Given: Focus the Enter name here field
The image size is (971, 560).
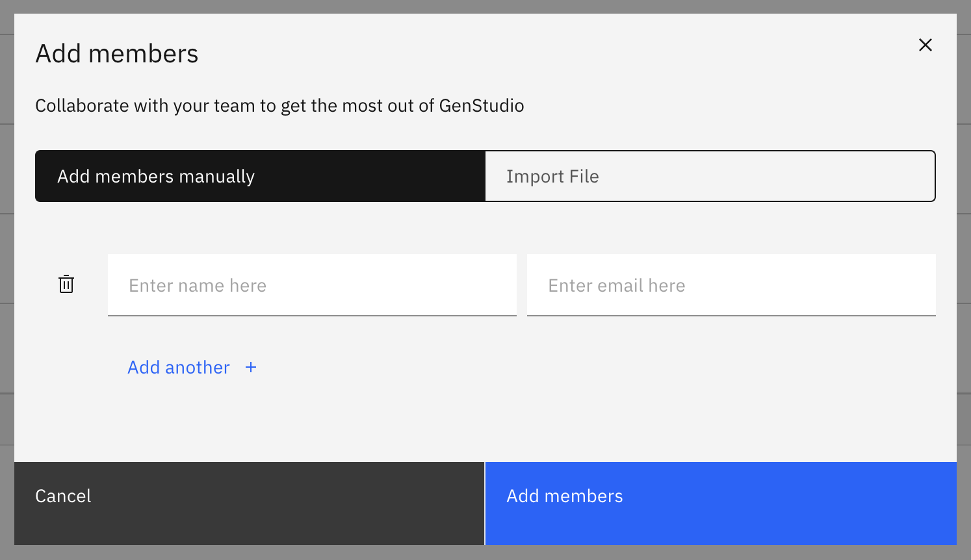Looking at the screenshot, I should [x=312, y=285].
